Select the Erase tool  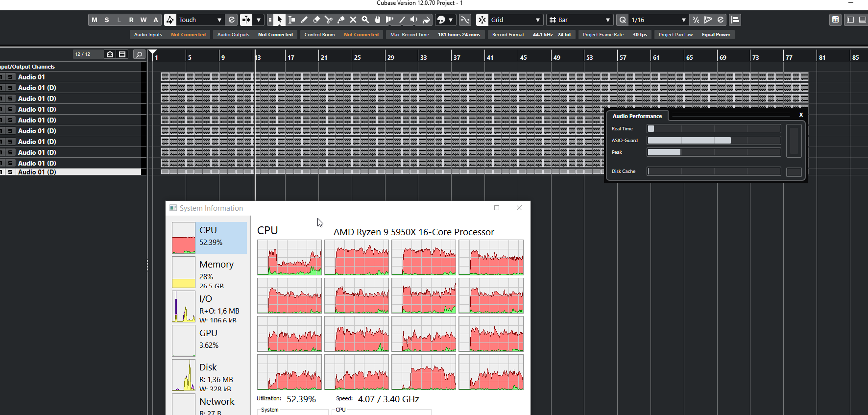(316, 20)
